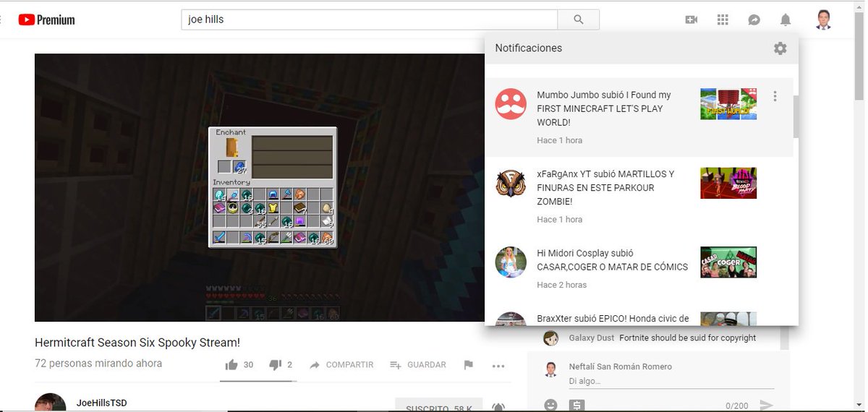Click the 72 personas mirando ahora text

click(x=98, y=364)
